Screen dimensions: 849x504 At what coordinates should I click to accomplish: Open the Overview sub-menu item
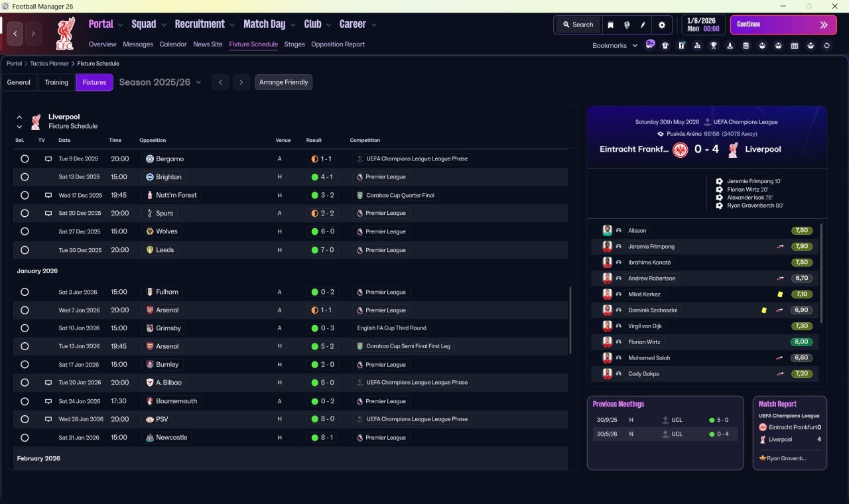(103, 44)
